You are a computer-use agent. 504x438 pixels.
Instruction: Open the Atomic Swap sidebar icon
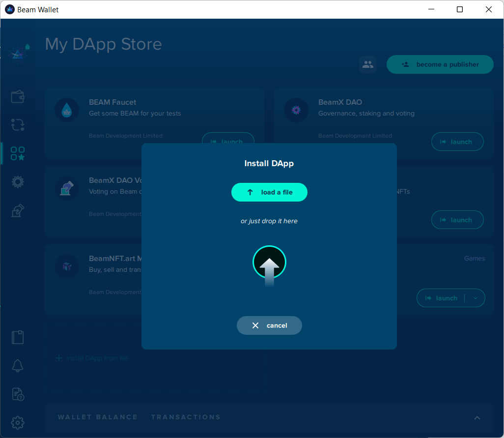[18, 125]
